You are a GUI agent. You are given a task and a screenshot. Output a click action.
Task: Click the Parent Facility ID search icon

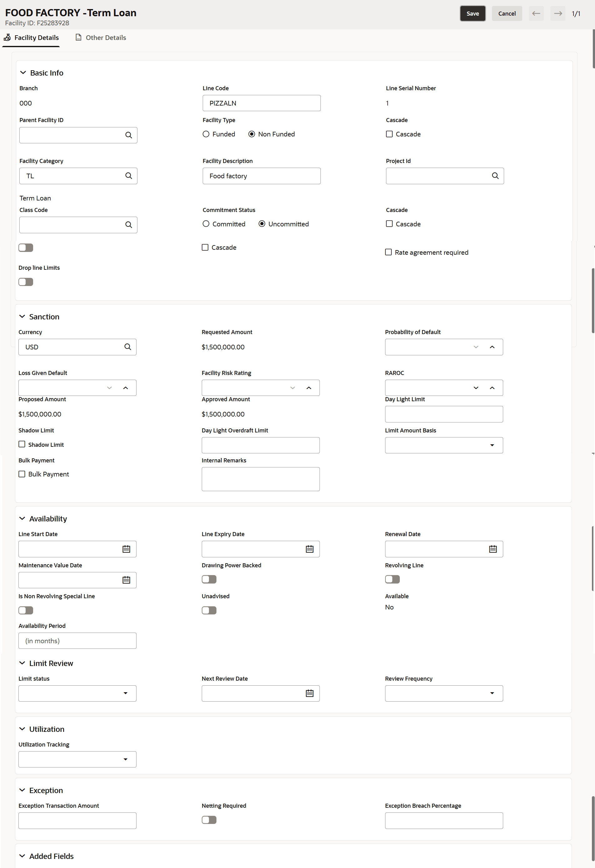click(x=128, y=135)
